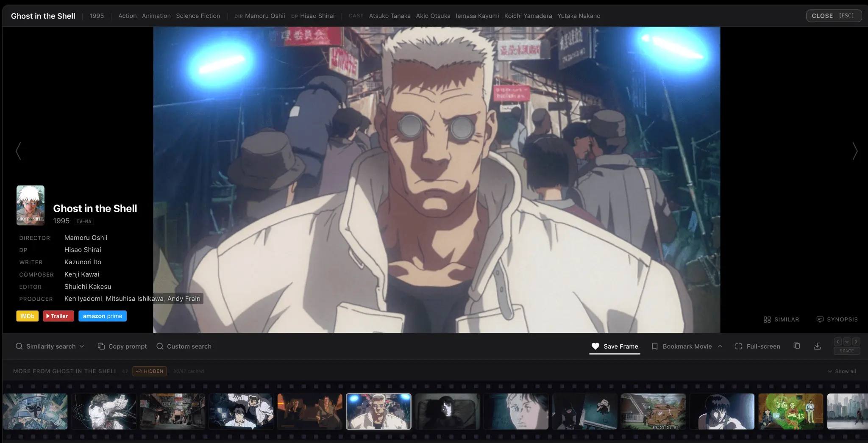Go to next frame with right arrow
This screenshot has height=443, width=868.
(855, 151)
